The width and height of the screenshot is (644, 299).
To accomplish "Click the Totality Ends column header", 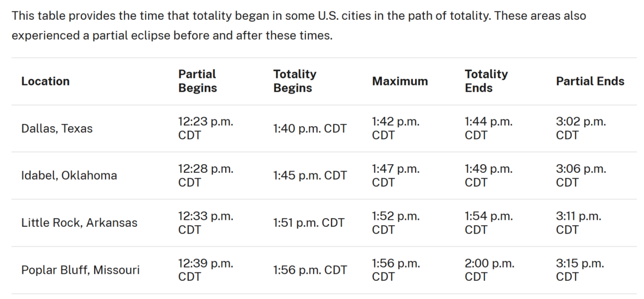I will 486,81.
